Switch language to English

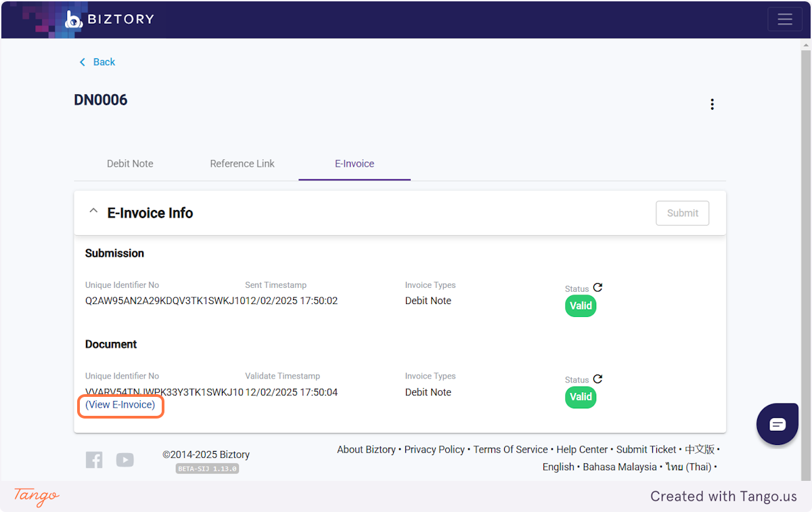tap(558, 467)
